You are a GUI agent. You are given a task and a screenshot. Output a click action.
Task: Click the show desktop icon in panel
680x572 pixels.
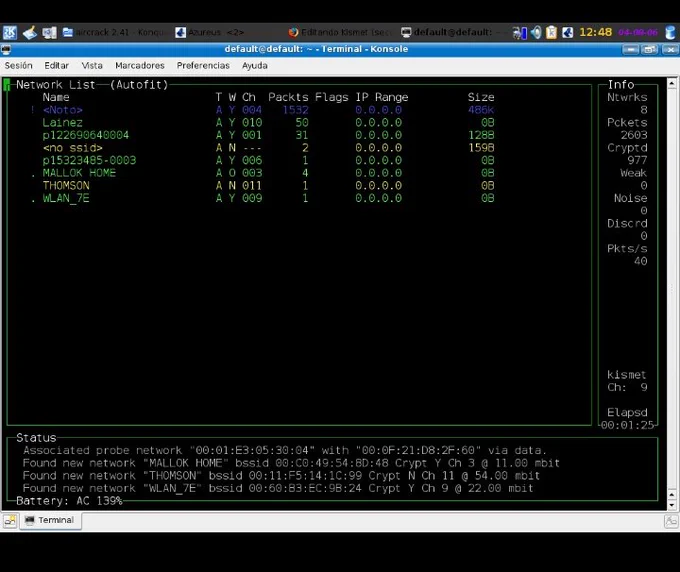[x=29, y=33]
